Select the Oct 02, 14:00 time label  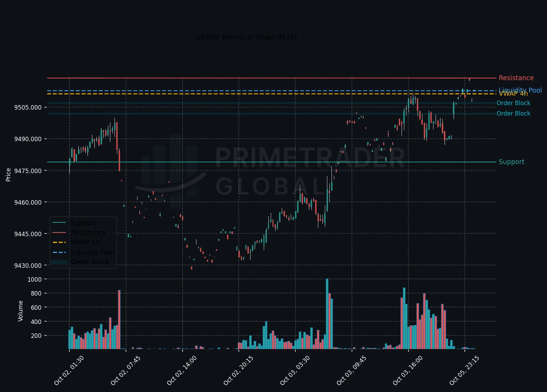(x=182, y=370)
